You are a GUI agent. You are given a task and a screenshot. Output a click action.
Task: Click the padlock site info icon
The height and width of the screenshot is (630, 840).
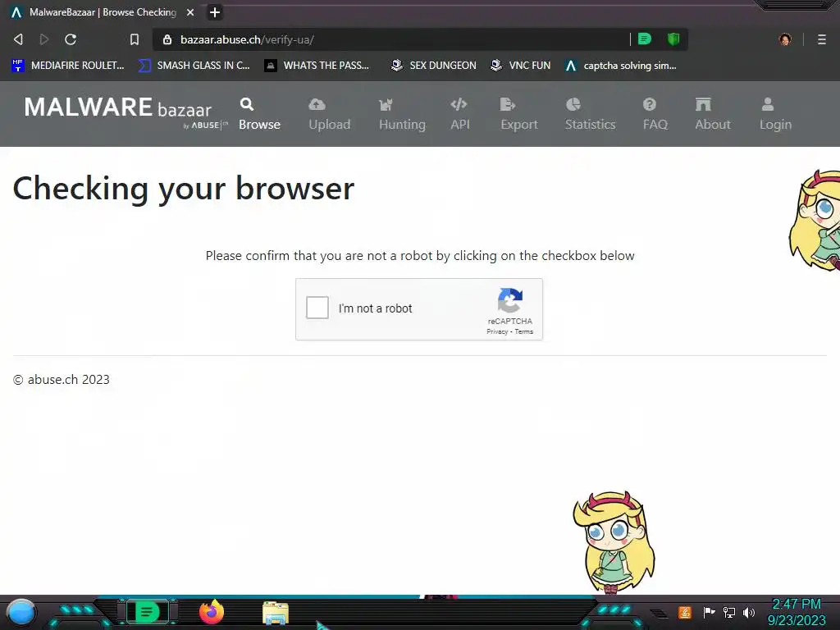pyautogui.click(x=167, y=39)
